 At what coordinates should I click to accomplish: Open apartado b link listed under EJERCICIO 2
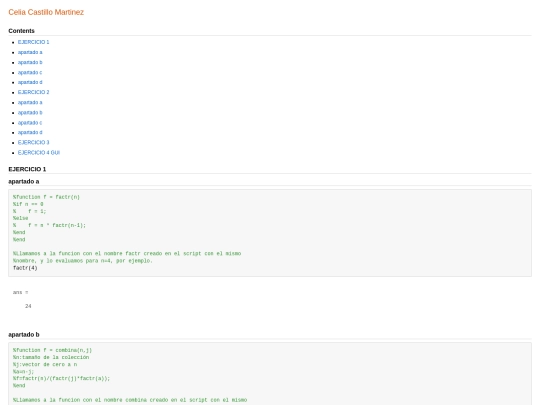tap(30, 113)
